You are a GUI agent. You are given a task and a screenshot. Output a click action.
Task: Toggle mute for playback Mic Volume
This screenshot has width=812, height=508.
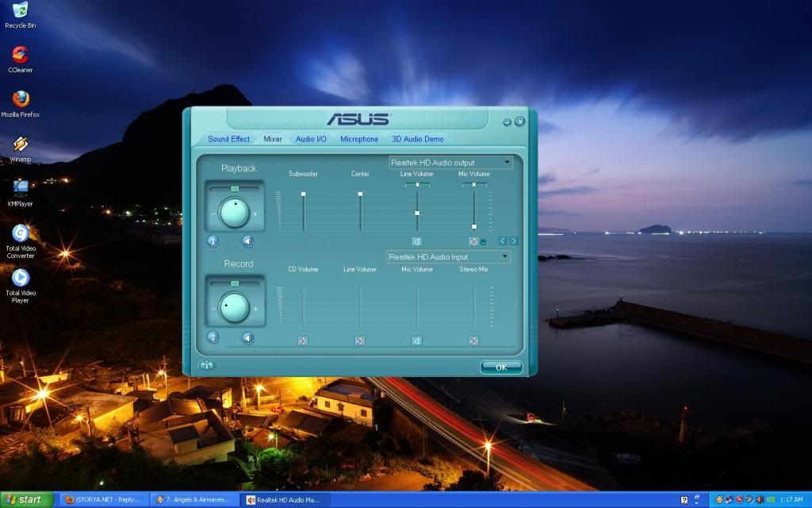tap(473, 241)
